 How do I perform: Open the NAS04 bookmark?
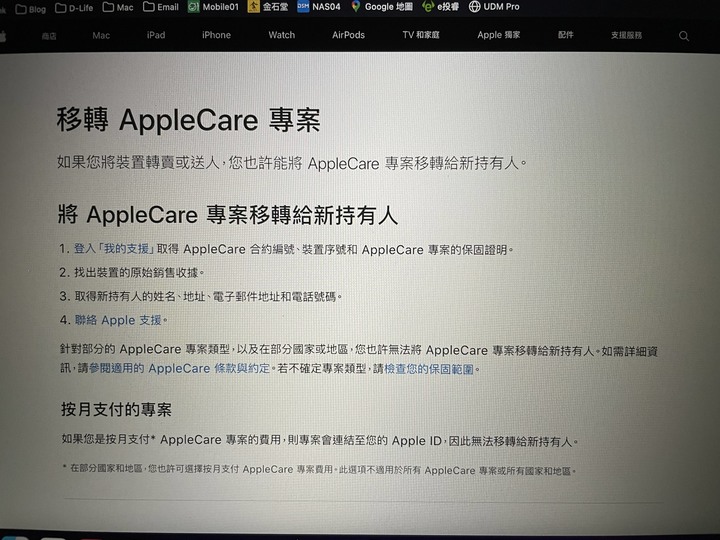tap(319, 6)
